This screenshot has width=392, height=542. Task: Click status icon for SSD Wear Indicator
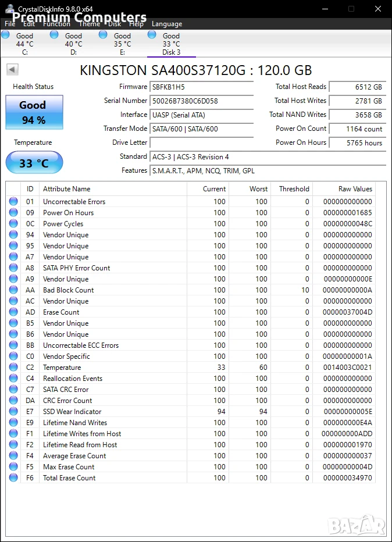13,411
